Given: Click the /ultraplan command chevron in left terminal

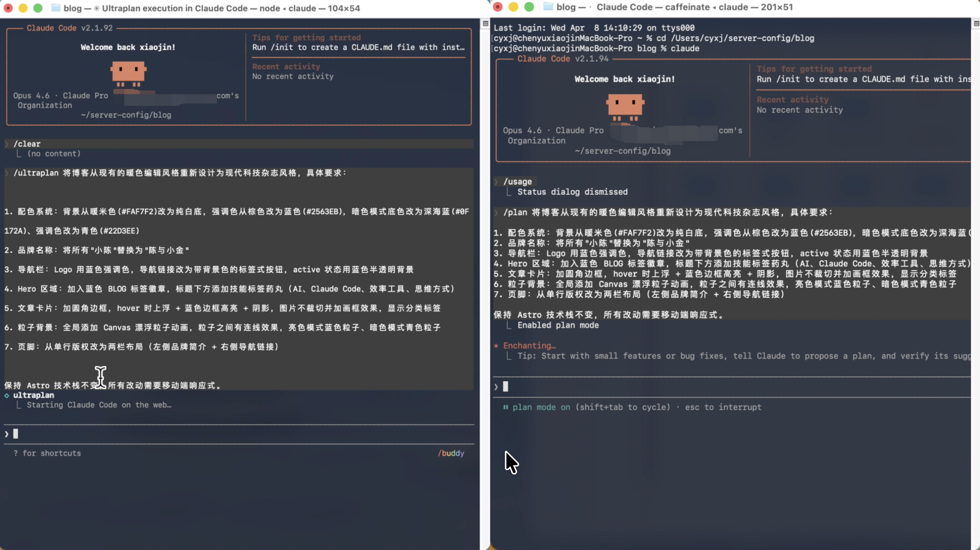Looking at the screenshot, I should click(x=7, y=173).
